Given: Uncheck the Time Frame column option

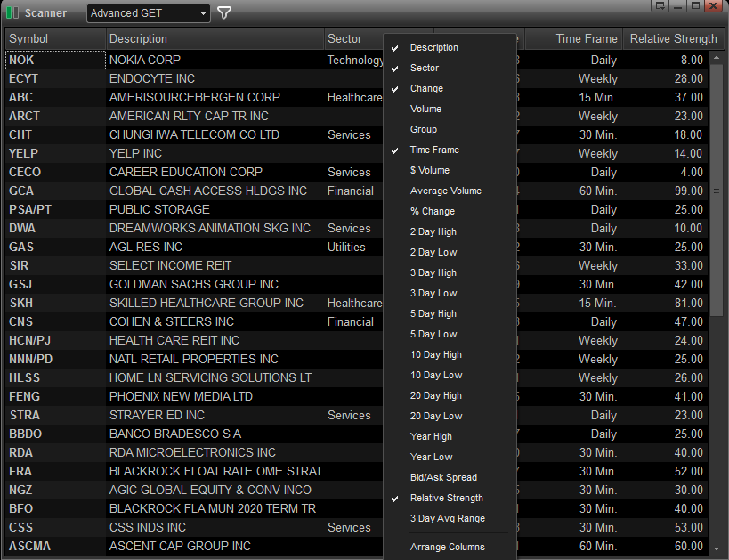Looking at the screenshot, I should pos(434,150).
